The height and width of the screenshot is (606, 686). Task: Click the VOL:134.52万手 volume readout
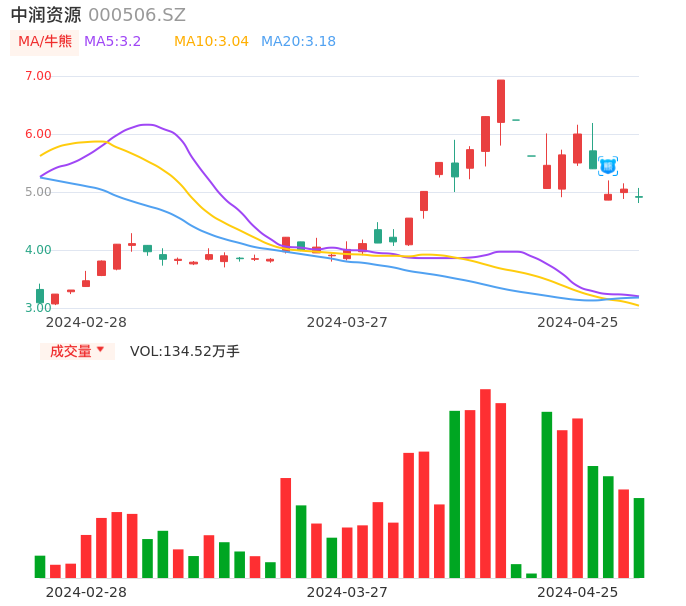185,351
